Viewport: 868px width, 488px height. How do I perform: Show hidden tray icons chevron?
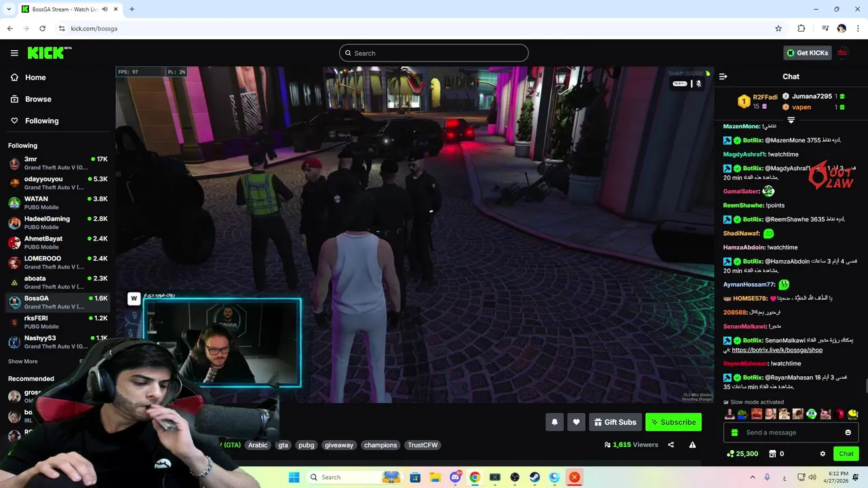pos(753,477)
